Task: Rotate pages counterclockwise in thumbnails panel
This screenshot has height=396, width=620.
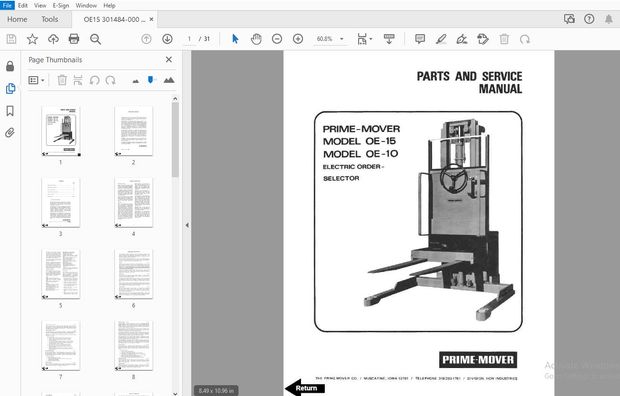Action: [x=94, y=80]
